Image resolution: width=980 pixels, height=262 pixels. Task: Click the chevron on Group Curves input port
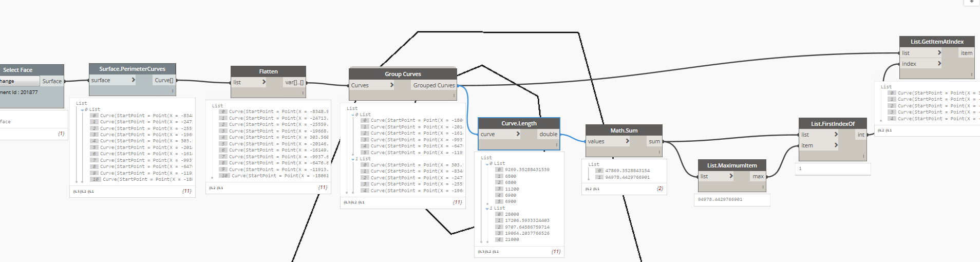[x=391, y=85]
